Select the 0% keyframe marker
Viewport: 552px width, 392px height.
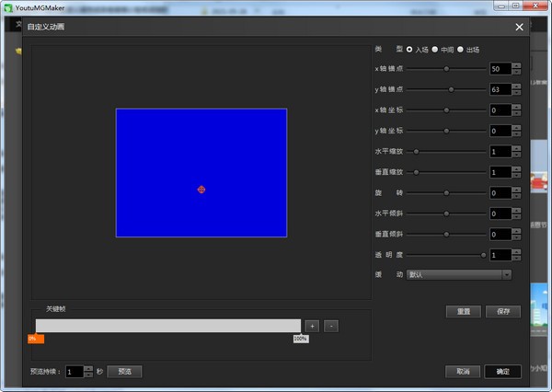point(35,339)
